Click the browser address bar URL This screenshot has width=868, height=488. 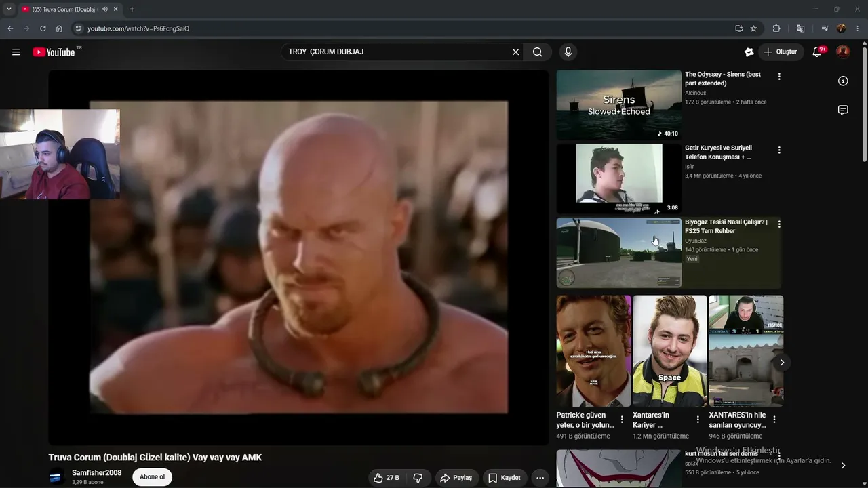click(138, 28)
